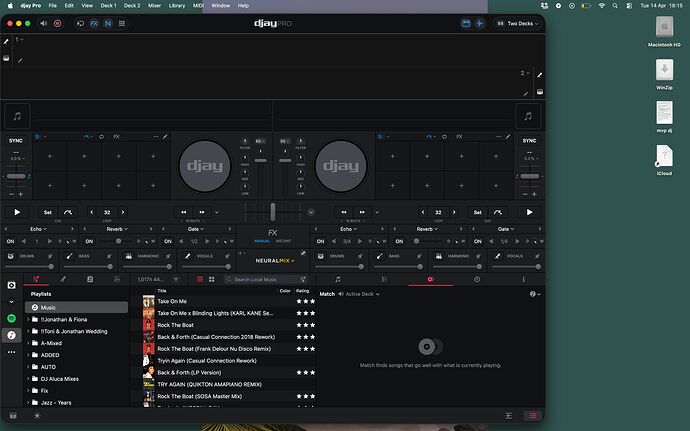Turn ON the deck 1 Reverb effect
The height and width of the screenshot is (431, 690).
(x=89, y=241)
